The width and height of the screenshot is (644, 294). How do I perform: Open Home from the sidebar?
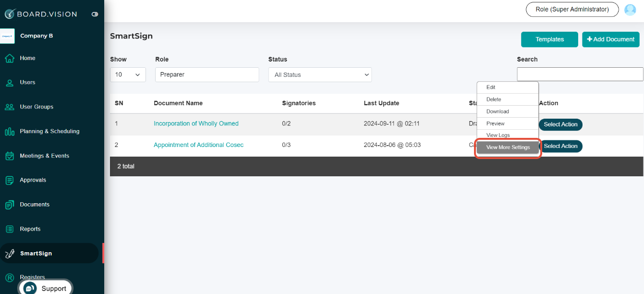(x=27, y=58)
